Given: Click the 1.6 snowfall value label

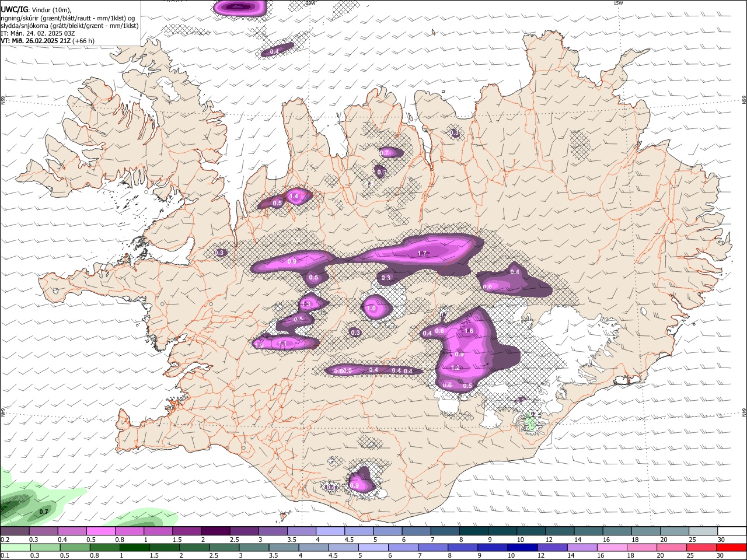Looking at the screenshot, I should coord(469,331).
